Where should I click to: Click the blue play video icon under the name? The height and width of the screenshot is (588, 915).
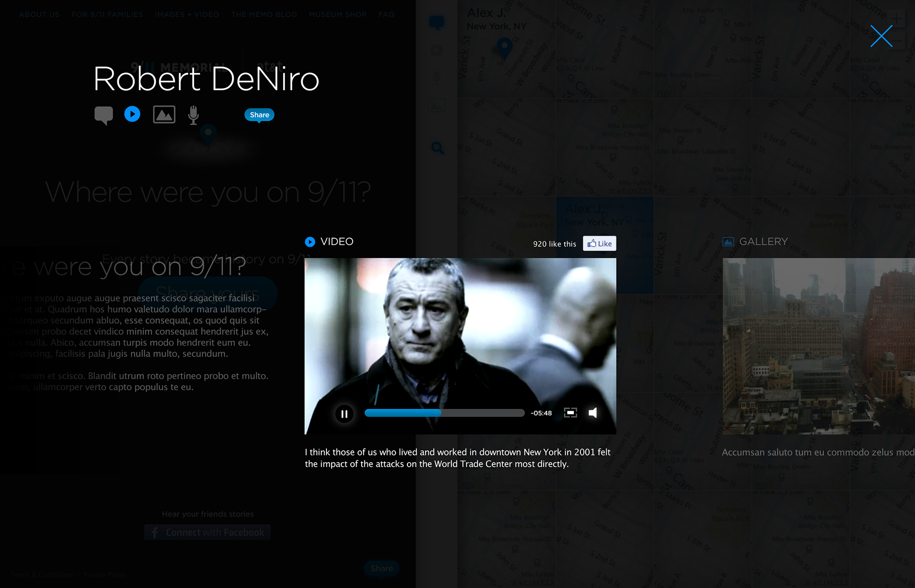click(132, 114)
